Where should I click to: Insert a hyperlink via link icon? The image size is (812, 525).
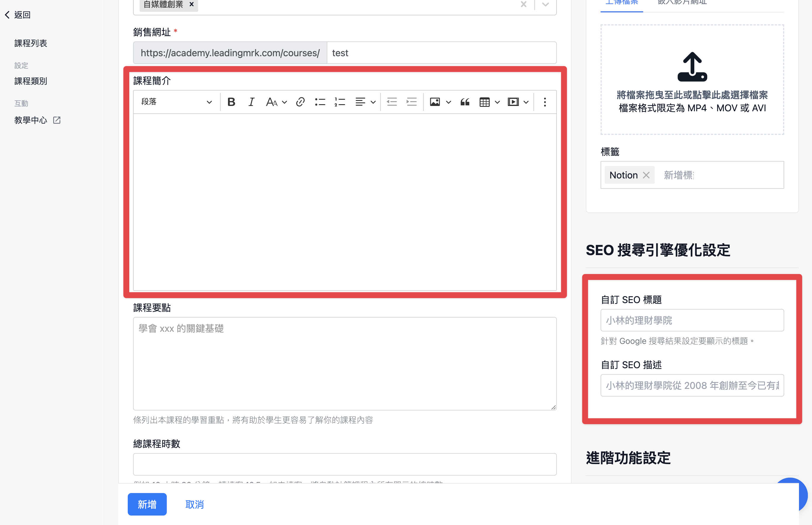tap(300, 102)
